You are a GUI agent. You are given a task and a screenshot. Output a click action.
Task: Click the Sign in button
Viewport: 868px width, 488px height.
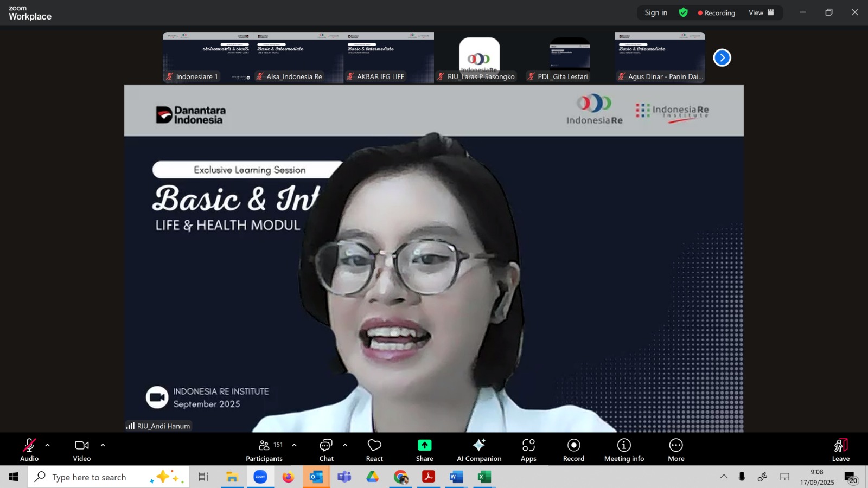pyautogui.click(x=656, y=12)
